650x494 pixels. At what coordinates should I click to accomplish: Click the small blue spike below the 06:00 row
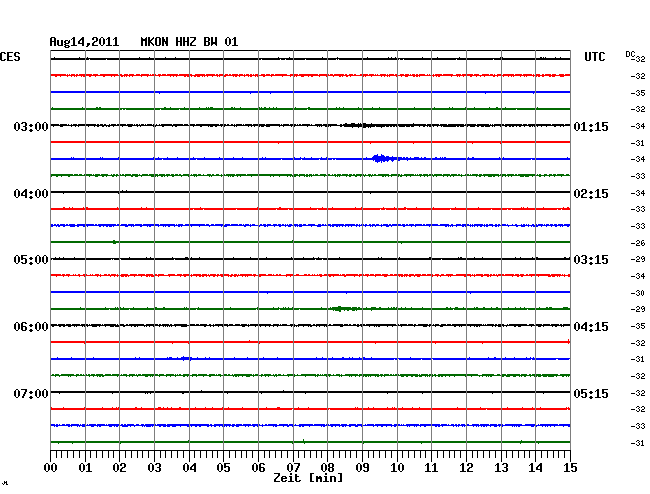[x=186, y=358]
